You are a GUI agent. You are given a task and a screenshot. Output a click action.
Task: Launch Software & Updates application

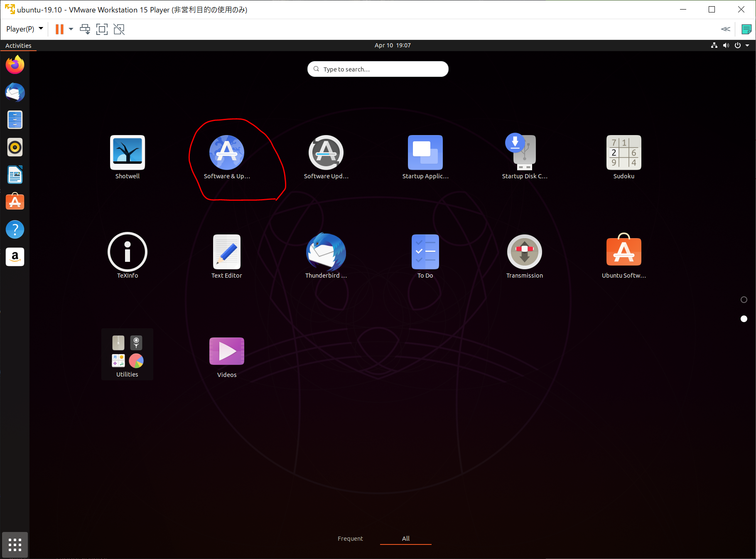(x=227, y=157)
